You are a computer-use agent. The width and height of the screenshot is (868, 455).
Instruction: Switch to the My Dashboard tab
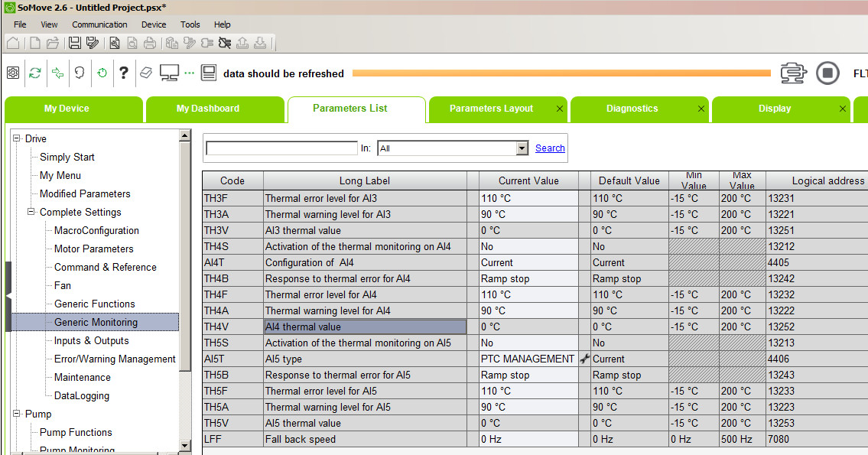[215, 109]
